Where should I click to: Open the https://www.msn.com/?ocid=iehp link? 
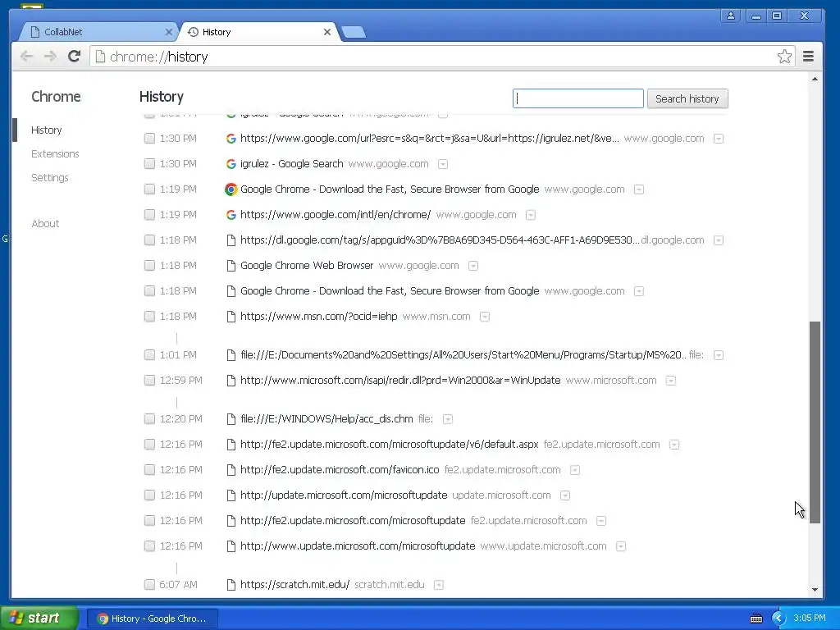pos(319,316)
